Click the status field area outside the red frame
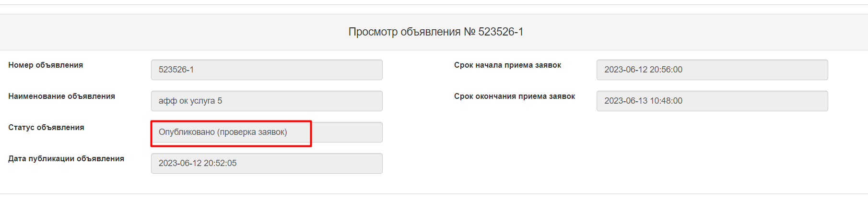 [347, 132]
